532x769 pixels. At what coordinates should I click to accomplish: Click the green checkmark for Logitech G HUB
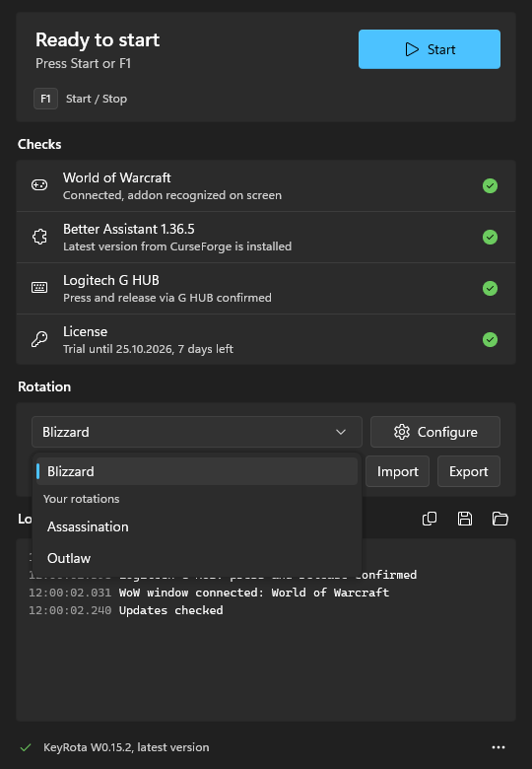click(x=490, y=288)
